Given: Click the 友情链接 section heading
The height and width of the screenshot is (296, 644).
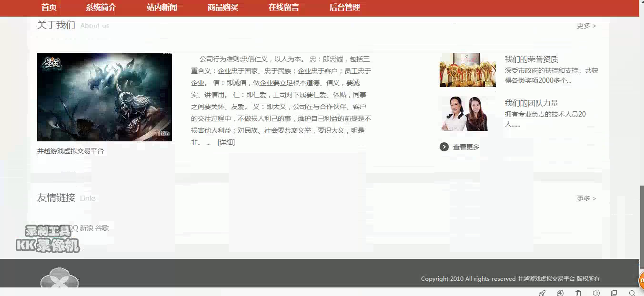Looking at the screenshot, I should tap(56, 197).
